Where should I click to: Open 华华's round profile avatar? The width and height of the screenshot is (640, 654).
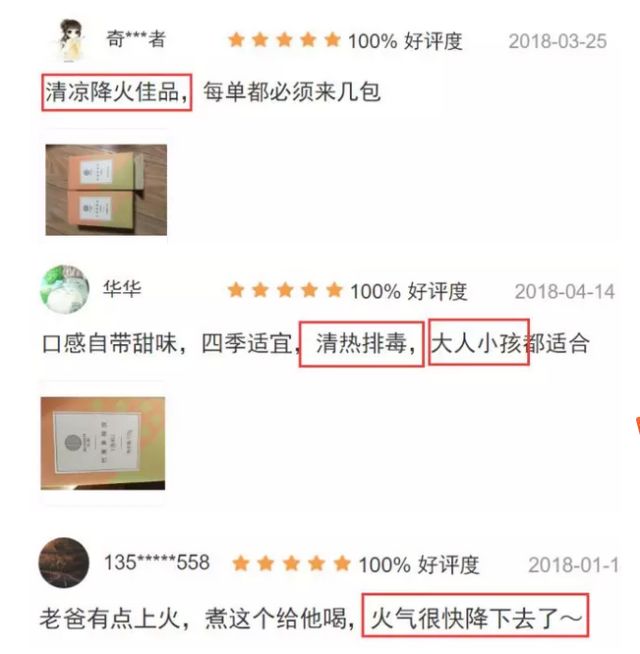click(65, 289)
